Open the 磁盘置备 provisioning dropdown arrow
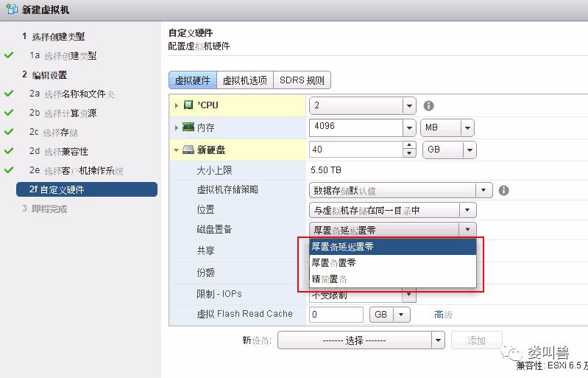This screenshot has height=378, width=588. pyautogui.click(x=467, y=229)
